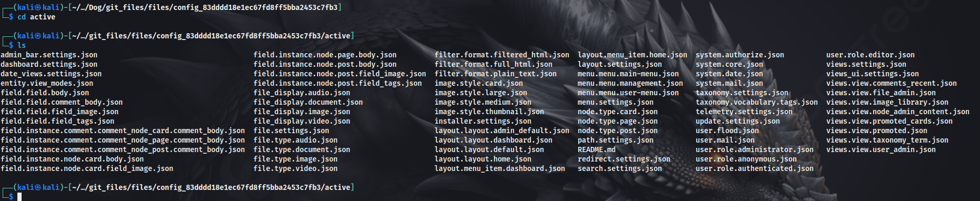Click user.role.editor.json in last column

(870, 55)
